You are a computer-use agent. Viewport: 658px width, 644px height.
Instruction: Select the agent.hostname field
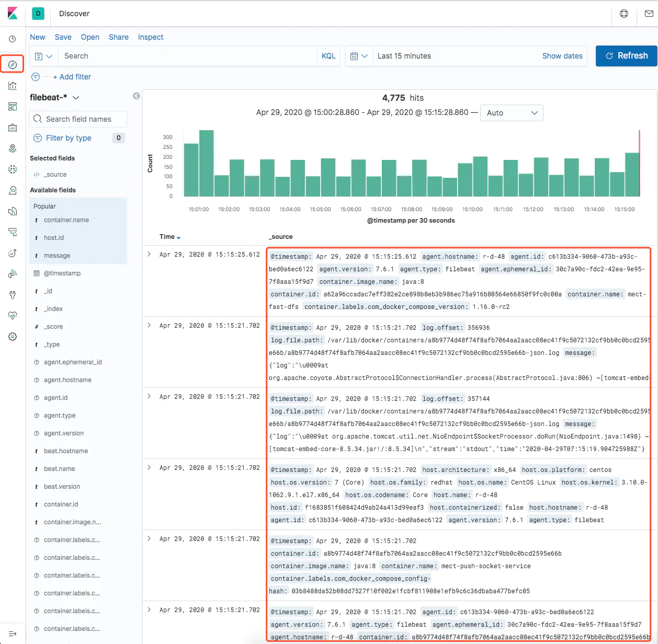pyautogui.click(x=67, y=380)
